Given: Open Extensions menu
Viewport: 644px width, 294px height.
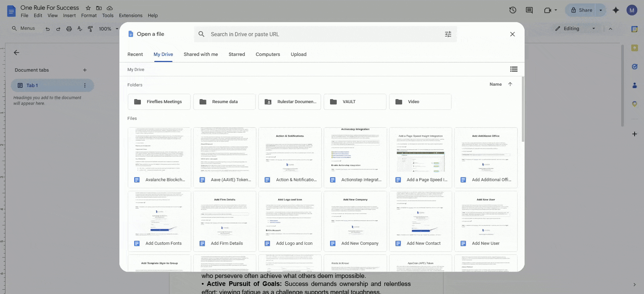Looking at the screenshot, I should pos(130,15).
